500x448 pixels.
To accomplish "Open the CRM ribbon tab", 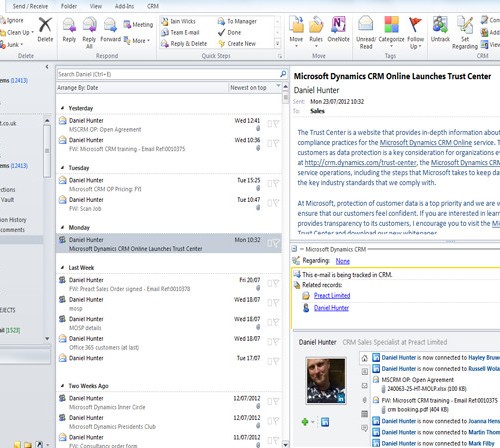I will pos(153,6).
